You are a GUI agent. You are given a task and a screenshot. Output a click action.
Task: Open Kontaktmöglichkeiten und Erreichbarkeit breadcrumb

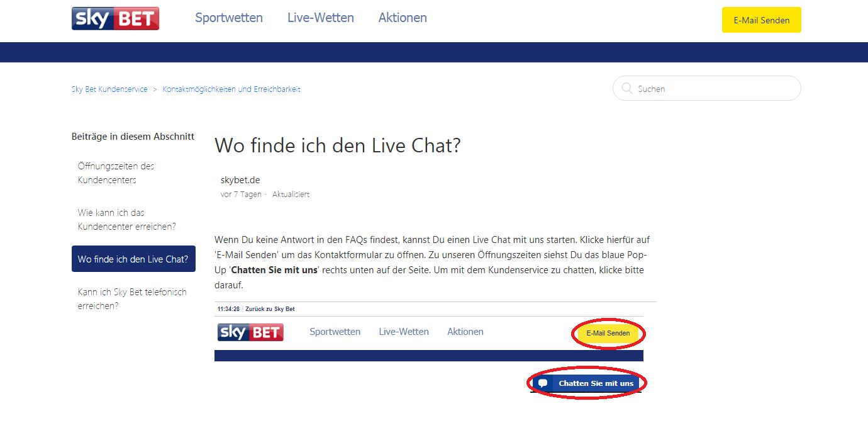(231, 89)
